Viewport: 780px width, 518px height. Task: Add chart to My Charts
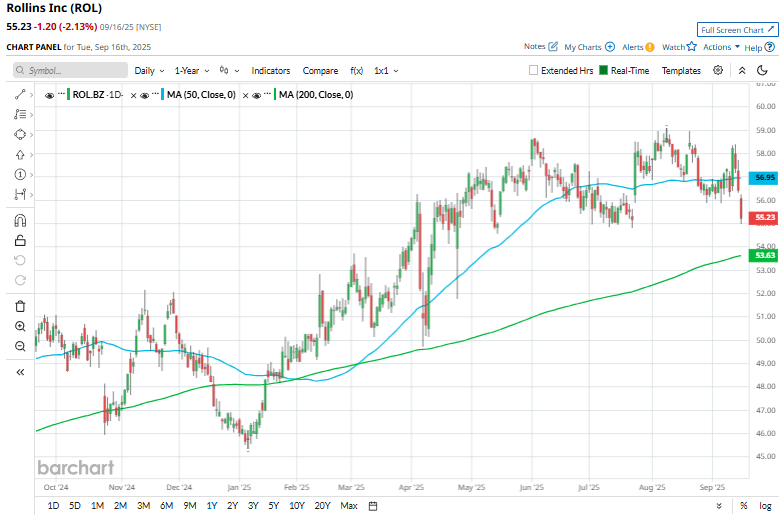point(610,47)
